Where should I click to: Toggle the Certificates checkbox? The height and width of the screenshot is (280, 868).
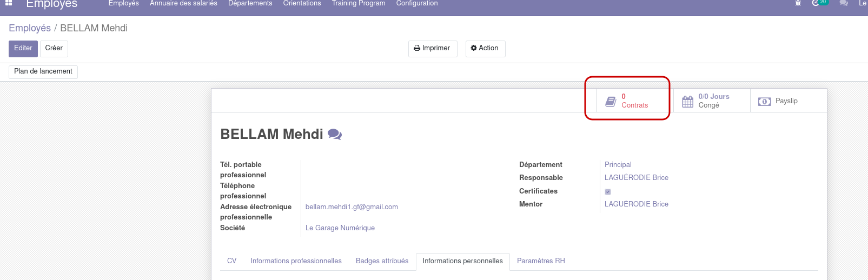tap(608, 192)
